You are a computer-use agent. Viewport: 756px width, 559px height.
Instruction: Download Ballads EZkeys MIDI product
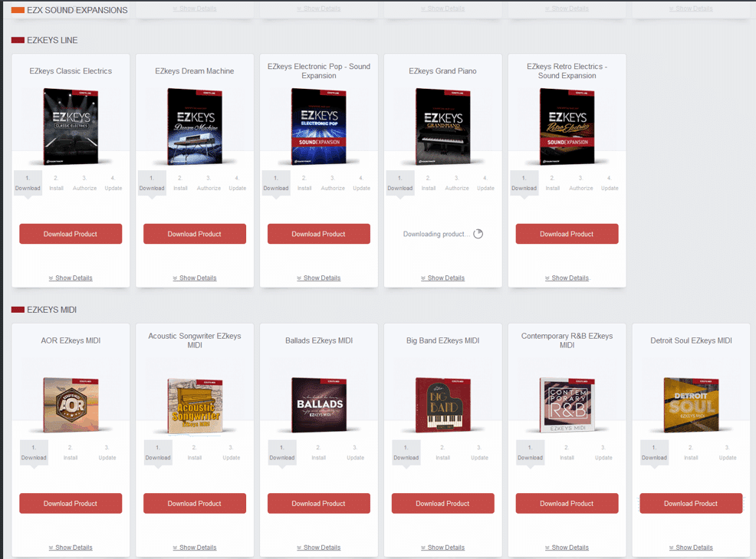coord(319,504)
